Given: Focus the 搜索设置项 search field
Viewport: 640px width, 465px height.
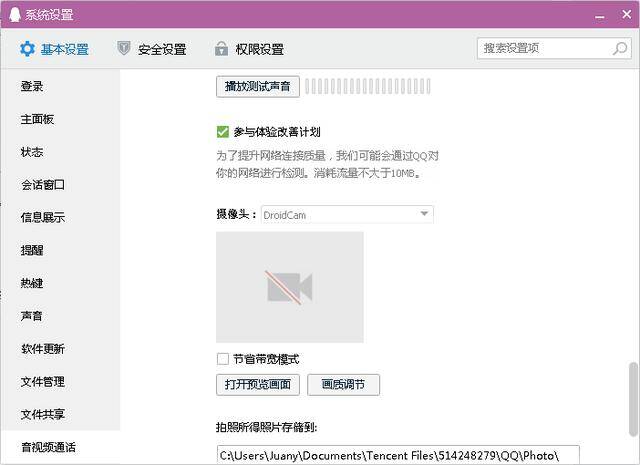Looking at the screenshot, I should pyautogui.click(x=554, y=48).
